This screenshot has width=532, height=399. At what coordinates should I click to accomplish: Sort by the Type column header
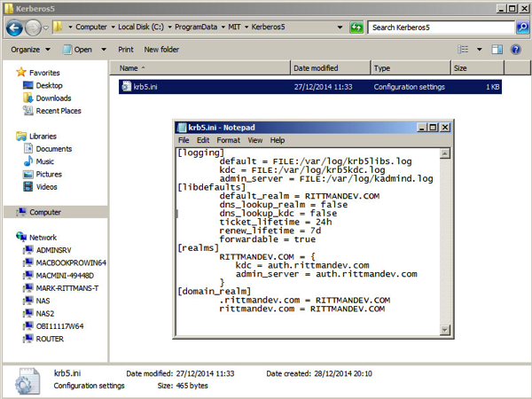coord(411,68)
